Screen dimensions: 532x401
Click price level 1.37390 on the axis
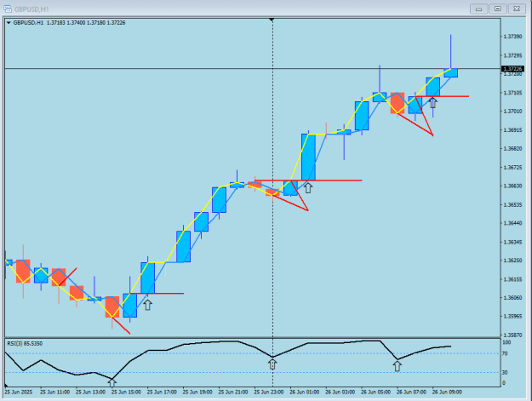[x=512, y=37]
